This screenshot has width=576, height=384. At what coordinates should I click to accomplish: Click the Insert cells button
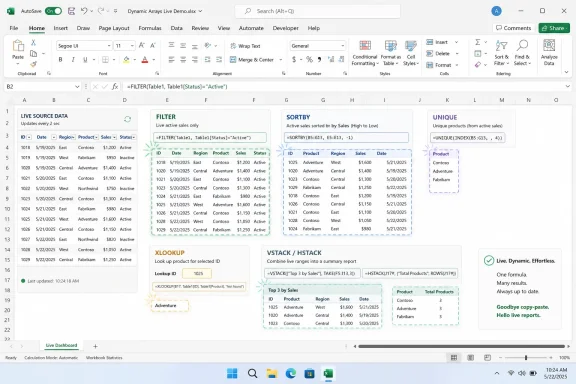[x=437, y=42]
